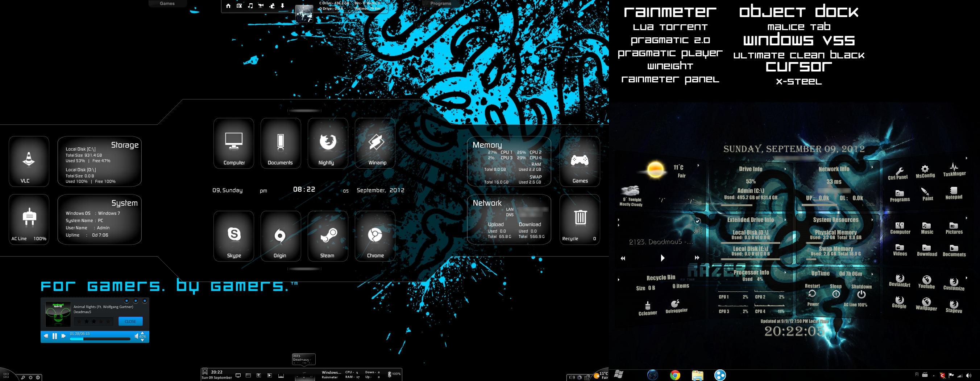Expand Extended Drive Info arrow
The height and width of the screenshot is (381, 980).
785,220
